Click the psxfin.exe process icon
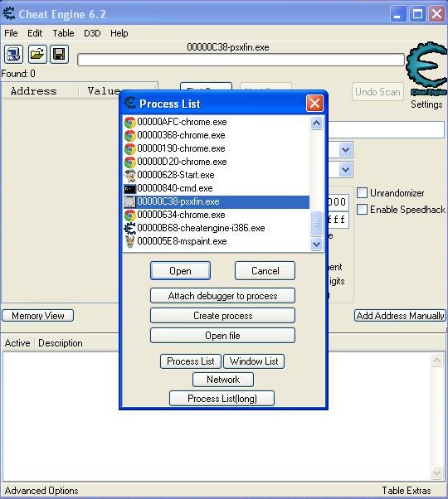Screen dimensions: 448x499 (x=129, y=201)
